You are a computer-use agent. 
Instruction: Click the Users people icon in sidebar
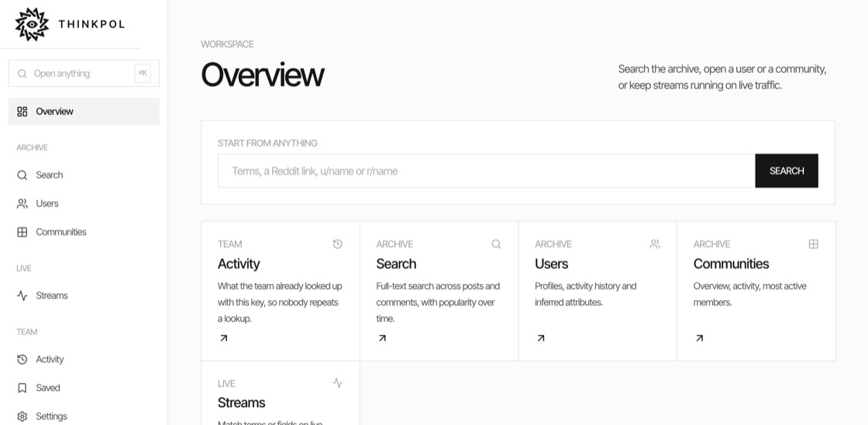tap(22, 203)
